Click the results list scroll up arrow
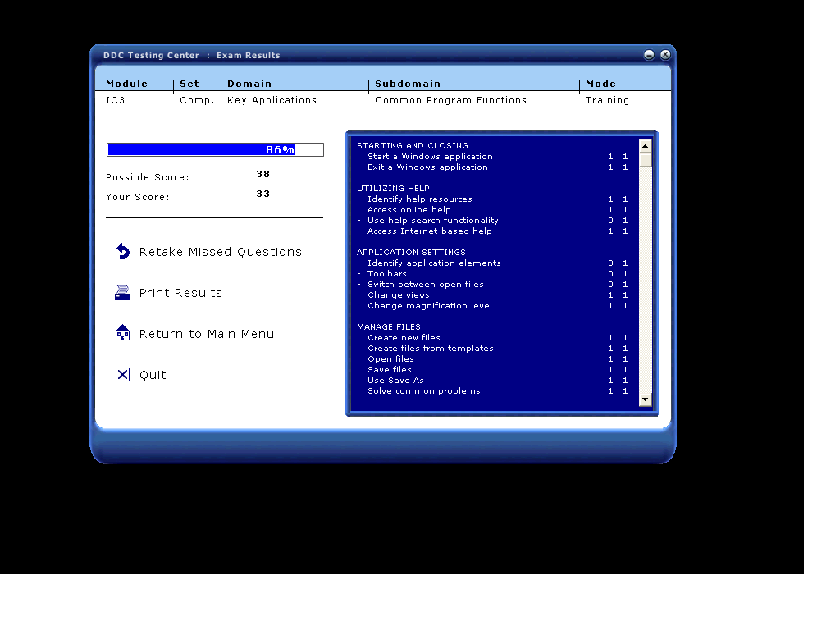Viewport: 840px width, 630px height. (x=645, y=146)
